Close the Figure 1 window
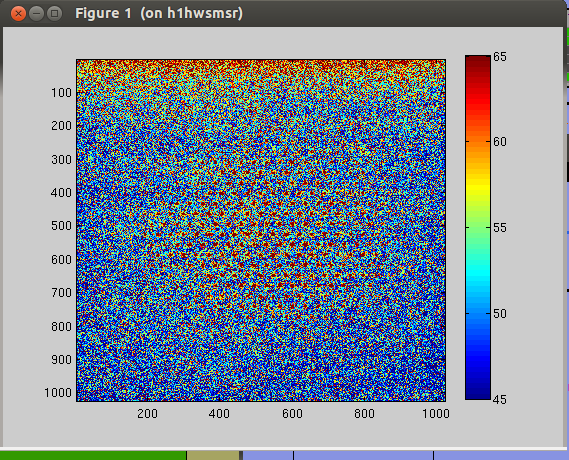Screen dimensions: 569x460 coord(18,14)
